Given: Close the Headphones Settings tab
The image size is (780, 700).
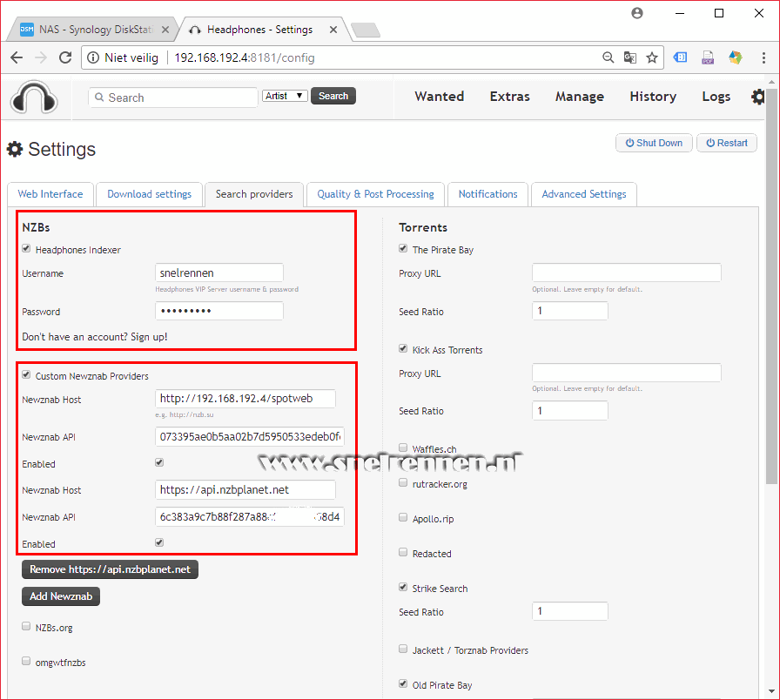Looking at the screenshot, I should [333, 30].
